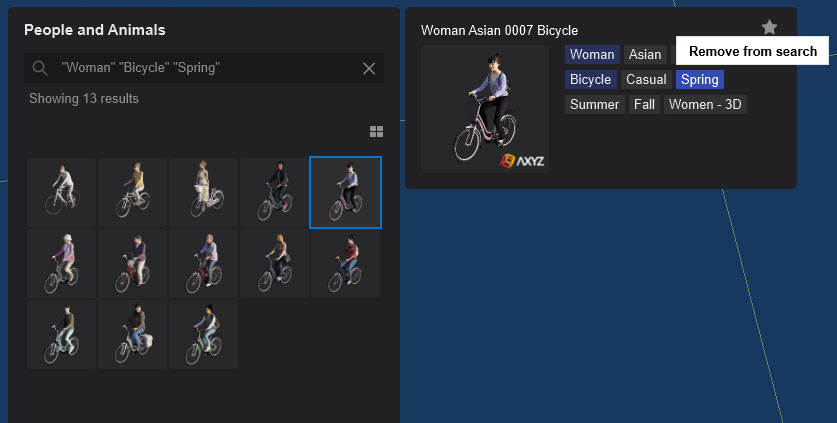Screen dimensions: 837x423
Task: Focus the "Woman" "Bicycle" "Spring" search box
Action: click(204, 68)
